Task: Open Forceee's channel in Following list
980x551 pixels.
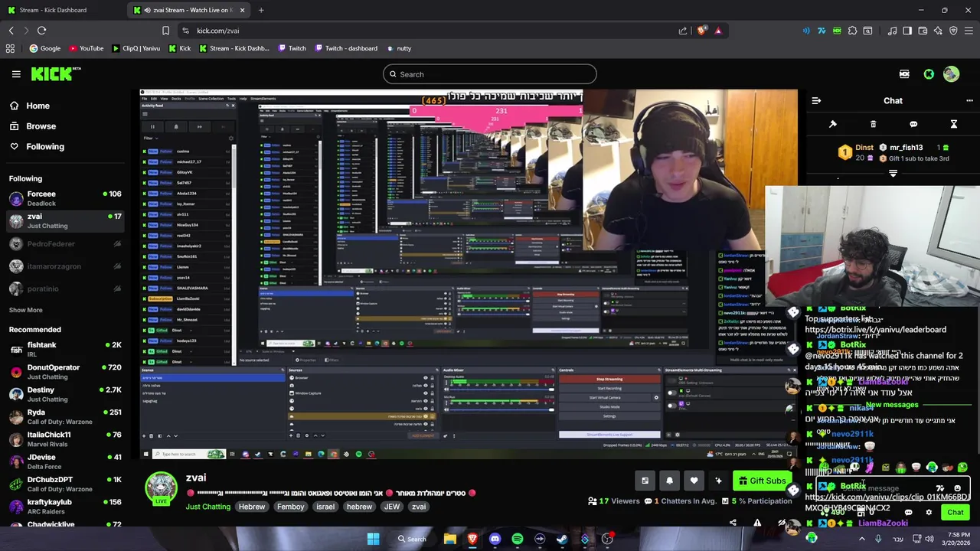Action: click(65, 198)
